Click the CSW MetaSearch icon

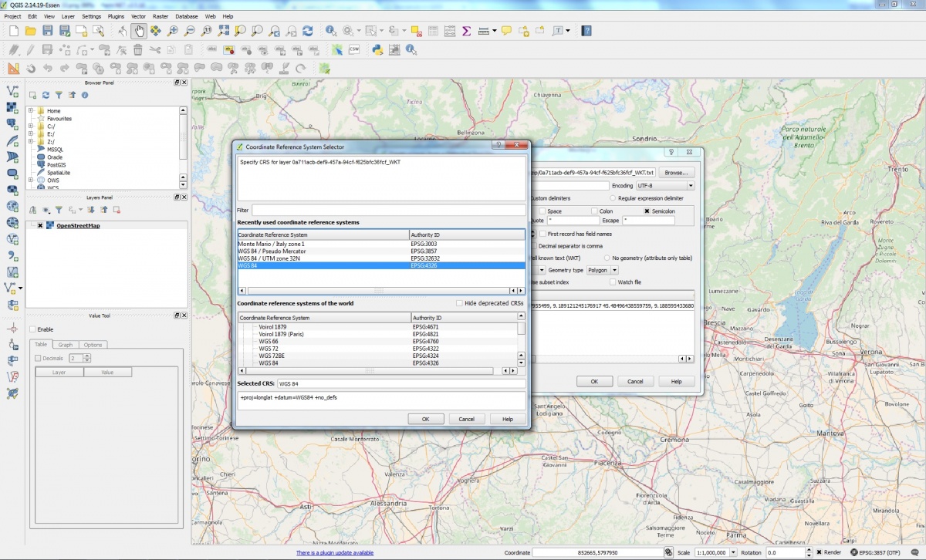point(354,49)
